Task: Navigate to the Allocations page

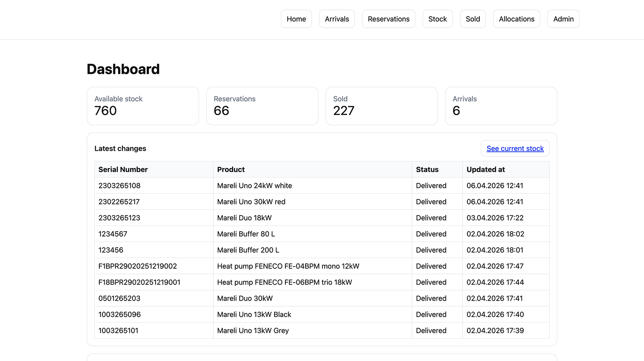Action: click(517, 19)
